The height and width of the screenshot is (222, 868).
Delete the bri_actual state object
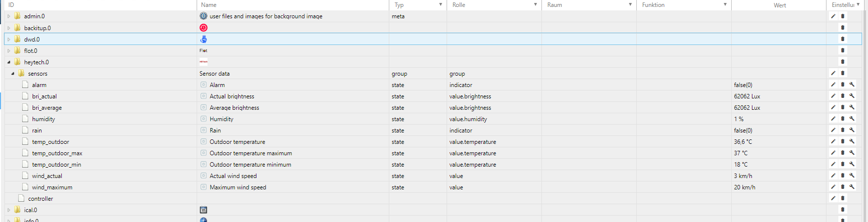point(843,96)
